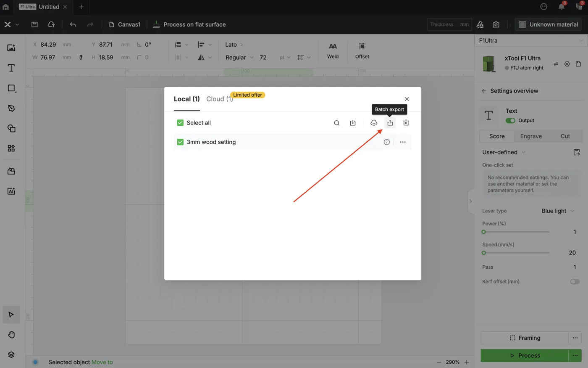Click the trash delete icon in dialog

[406, 123]
